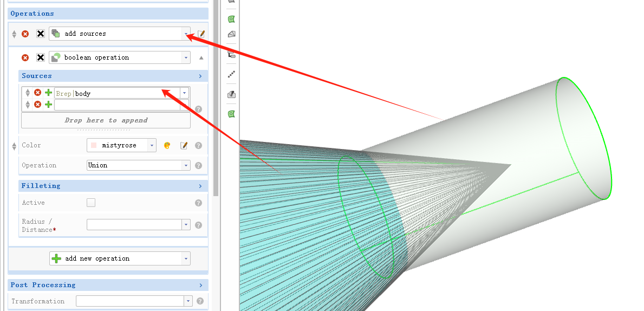Click the Post Processing section header
Viewport: 644px width, 311px height.
coord(108,285)
